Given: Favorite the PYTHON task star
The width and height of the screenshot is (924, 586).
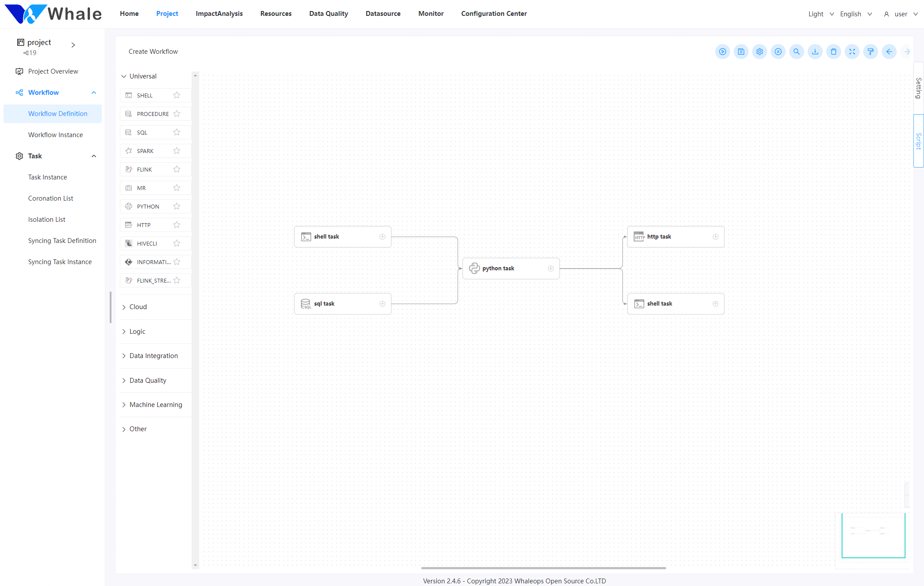Looking at the screenshot, I should click(177, 206).
